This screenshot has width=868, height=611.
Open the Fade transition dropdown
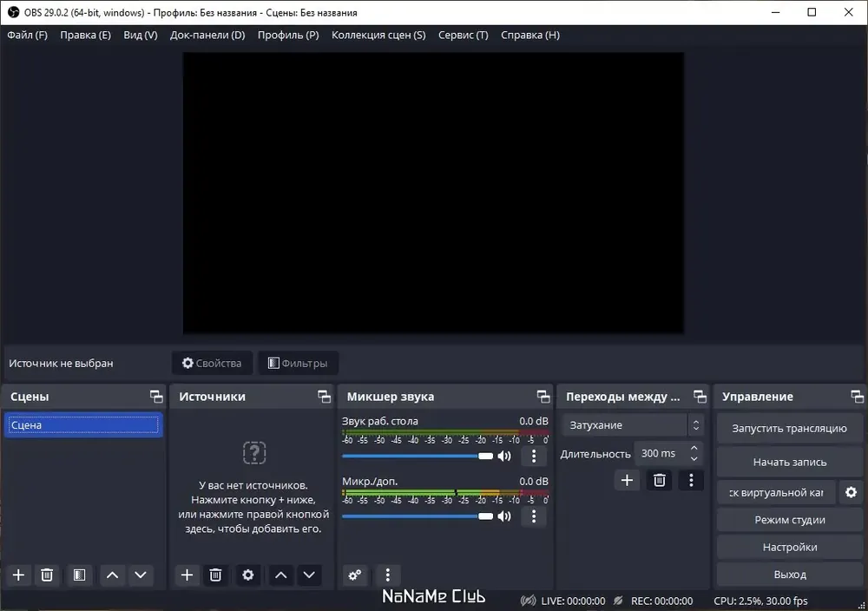click(633, 425)
